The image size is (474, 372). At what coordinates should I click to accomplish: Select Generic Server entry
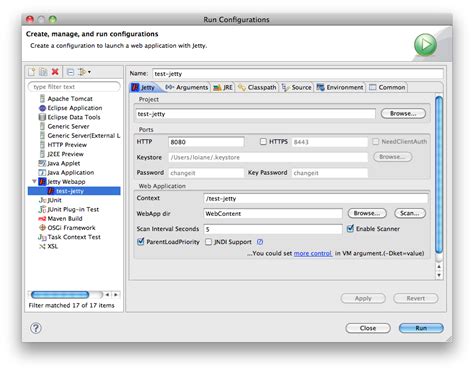point(65,126)
